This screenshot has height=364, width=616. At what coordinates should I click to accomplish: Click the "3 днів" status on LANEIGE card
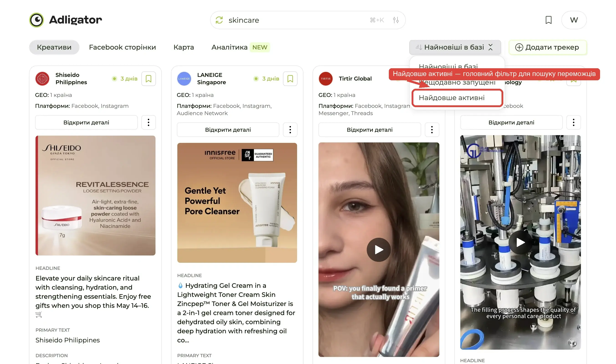(267, 79)
